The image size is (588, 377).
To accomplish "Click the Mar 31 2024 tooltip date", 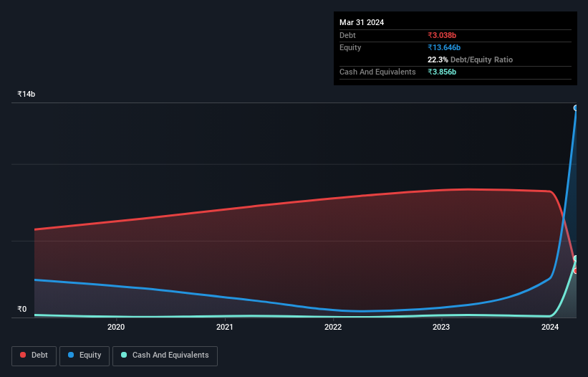I will 362,22.
